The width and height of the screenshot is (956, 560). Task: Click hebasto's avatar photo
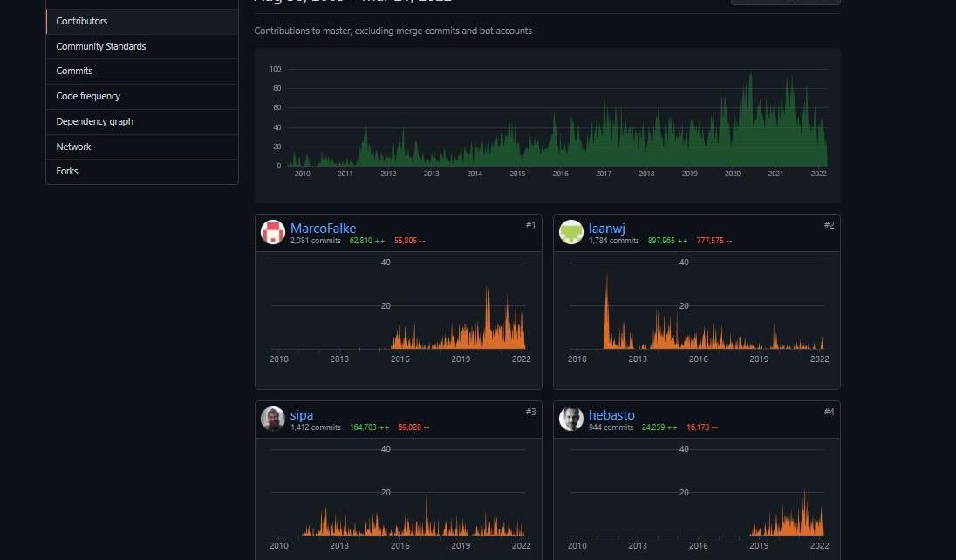coord(571,419)
